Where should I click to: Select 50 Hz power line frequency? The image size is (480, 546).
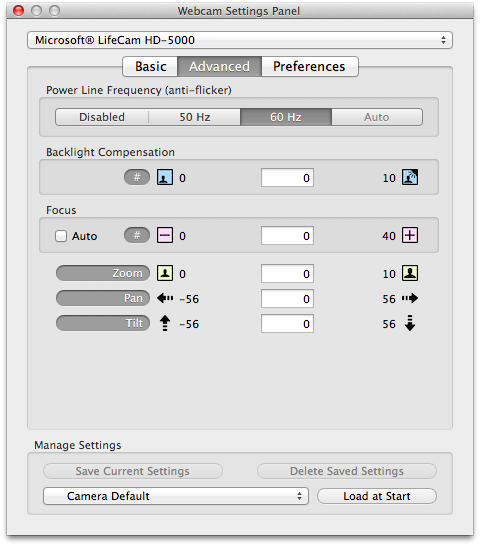click(x=195, y=117)
